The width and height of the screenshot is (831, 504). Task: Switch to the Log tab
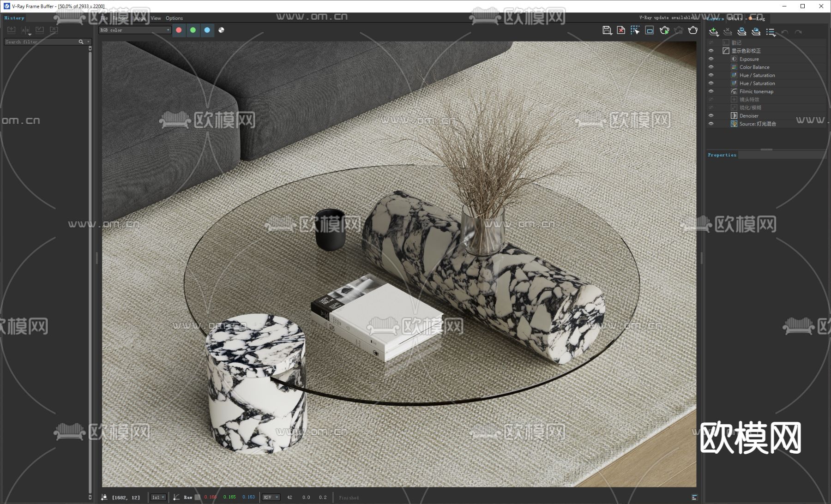(x=757, y=18)
